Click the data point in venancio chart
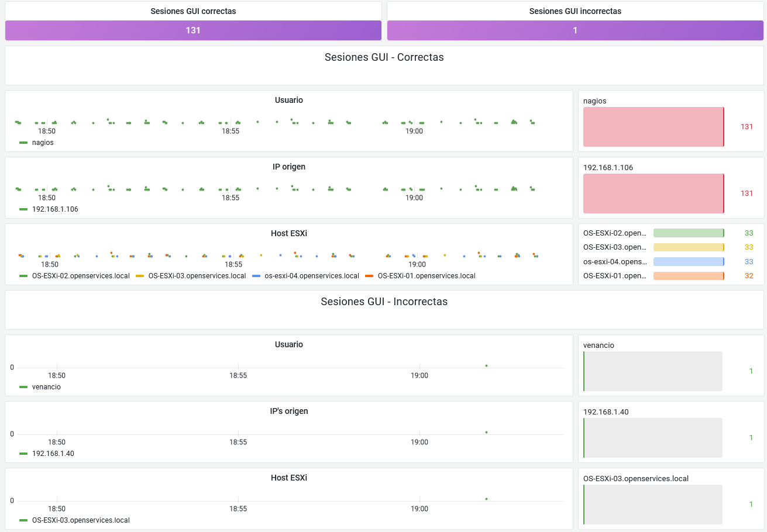Image resolution: width=767 pixels, height=532 pixels. 486,365
